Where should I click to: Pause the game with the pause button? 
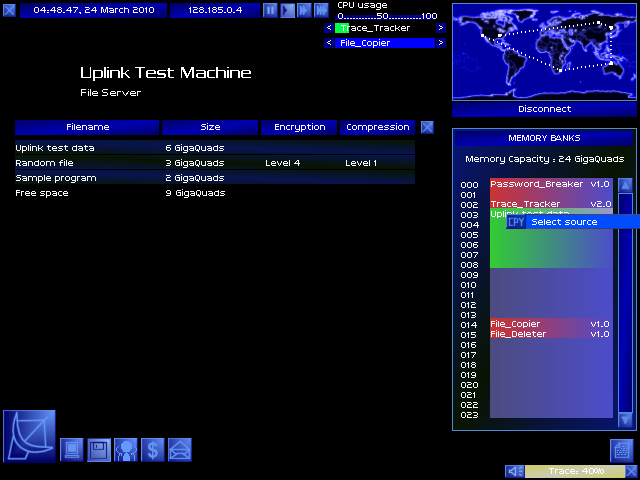270,10
